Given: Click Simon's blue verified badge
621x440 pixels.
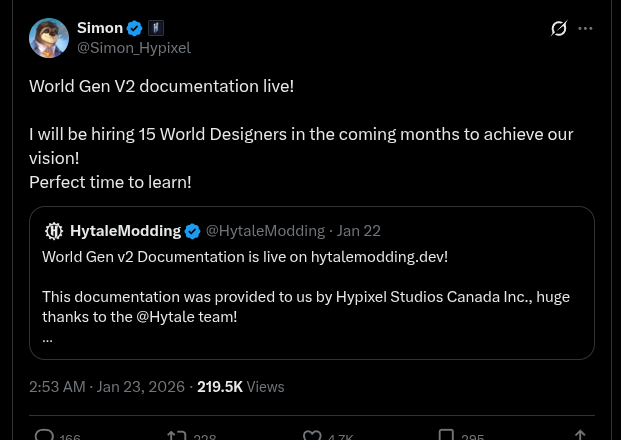Looking at the screenshot, I should [135, 28].
